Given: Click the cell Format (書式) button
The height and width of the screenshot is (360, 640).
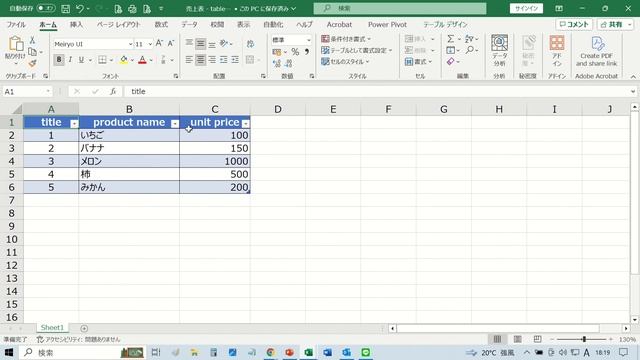Looking at the screenshot, I should point(418,62).
